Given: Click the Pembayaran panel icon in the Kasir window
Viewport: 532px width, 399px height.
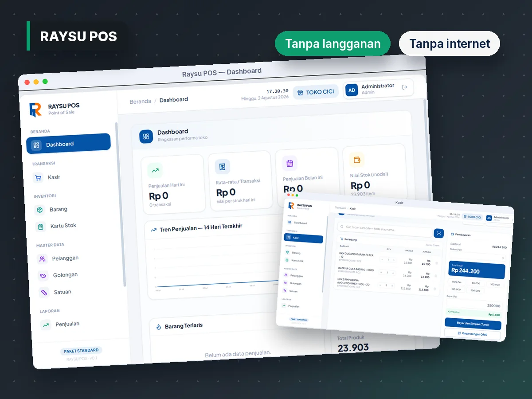Looking at the screenshot, I should click(452, 234).
